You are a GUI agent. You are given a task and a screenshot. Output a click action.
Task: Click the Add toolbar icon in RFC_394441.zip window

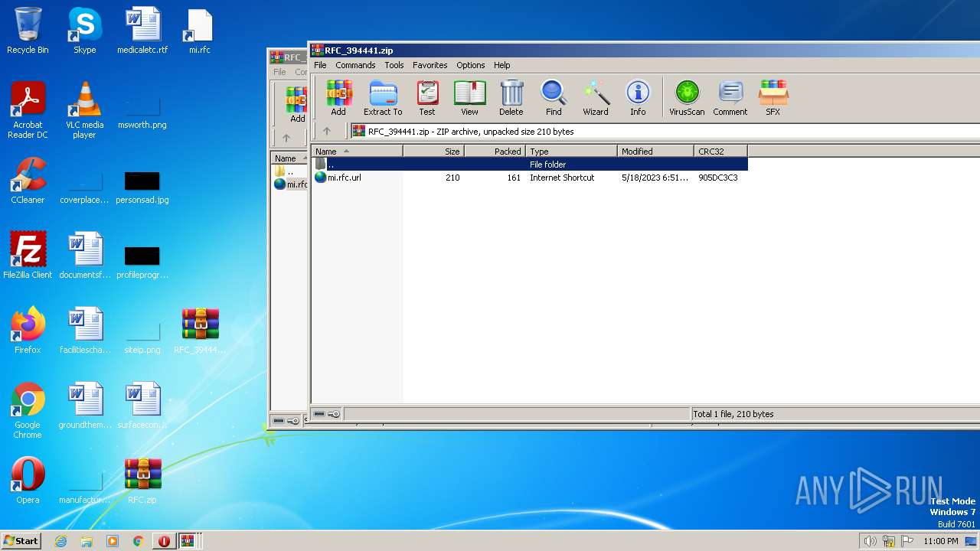338,98
